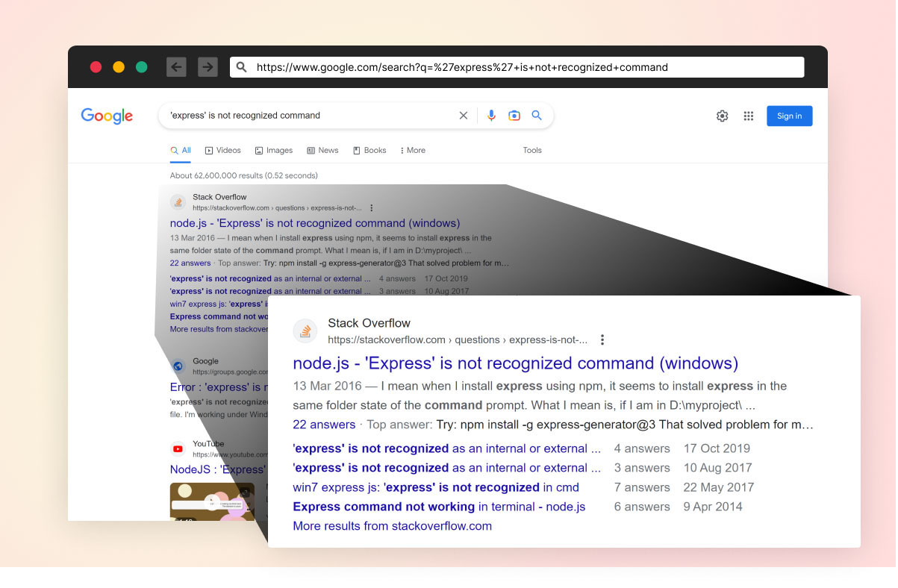Click '22 answers' in the enlarged callout
This screenshot has height=588, width=898.
324,425
